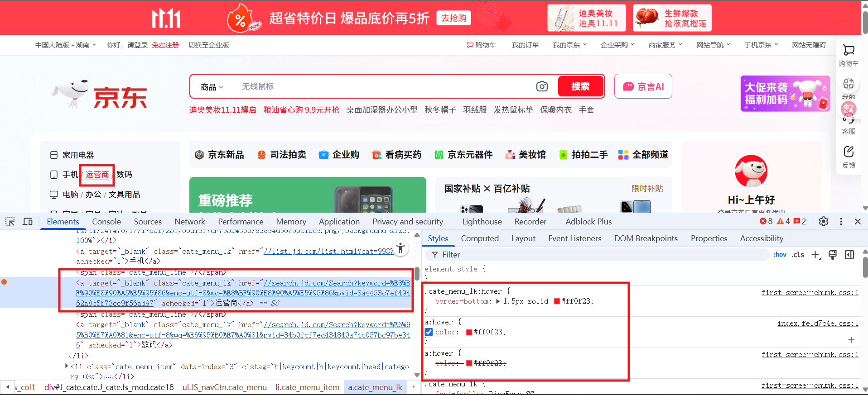Click the camera image search icon
Viewport: 868px width, 395px height.
(x=542, y=86)
